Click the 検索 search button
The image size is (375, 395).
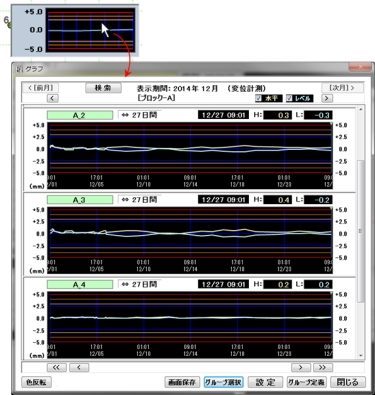click(x=103, y=88)
